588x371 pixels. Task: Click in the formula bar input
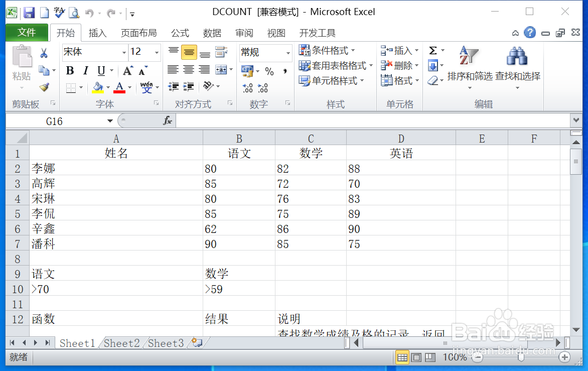point(373,121)
